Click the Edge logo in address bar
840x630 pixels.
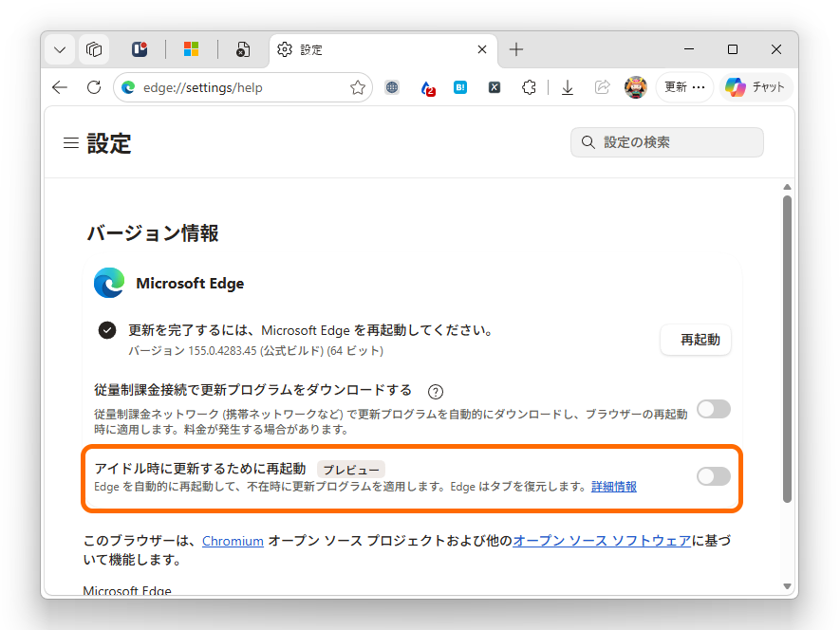(x=128, y=87)
